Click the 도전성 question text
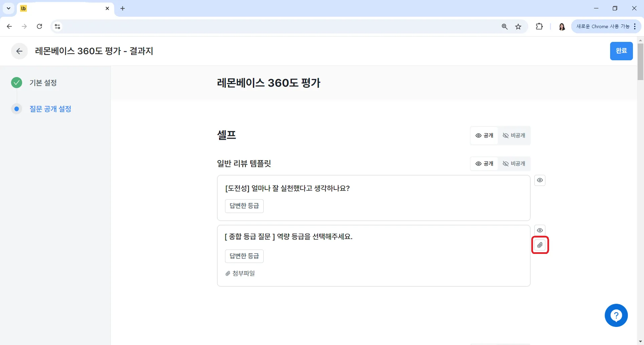The image size is (644, 345). (x=287, y=188)
